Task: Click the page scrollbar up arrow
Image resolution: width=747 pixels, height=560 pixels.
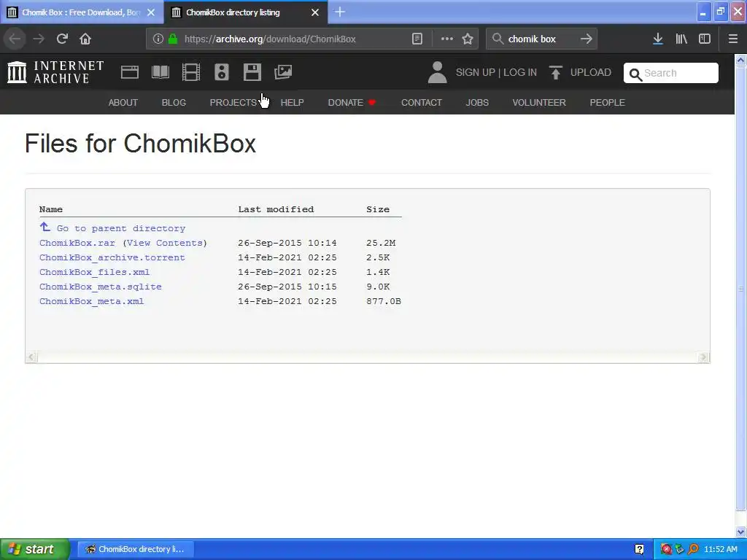Action: [741, 61]
